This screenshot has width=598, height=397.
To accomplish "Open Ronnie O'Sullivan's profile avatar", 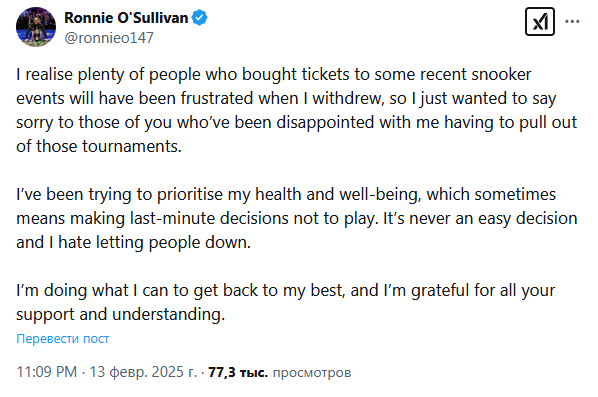I will pyautogui.click(x=36, y=27).
